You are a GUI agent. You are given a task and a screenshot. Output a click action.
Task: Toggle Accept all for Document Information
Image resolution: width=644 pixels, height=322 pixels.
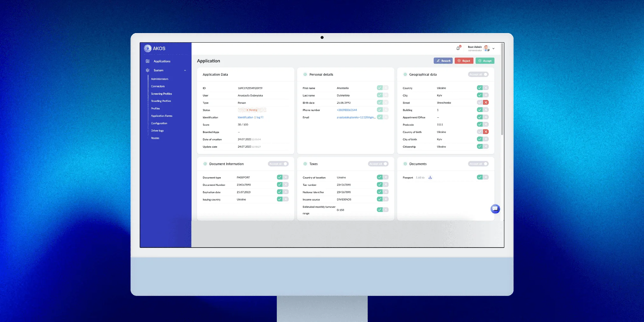tap(278, 164)
